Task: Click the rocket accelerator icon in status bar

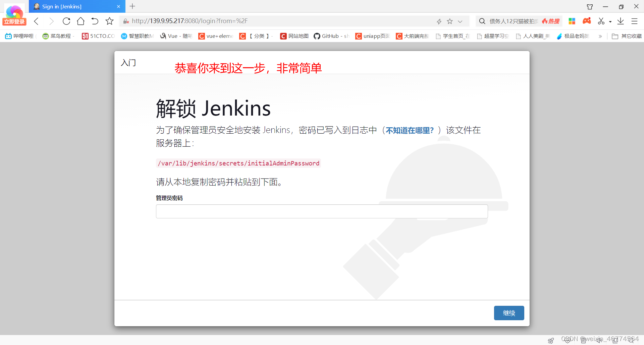Action: 551,341
